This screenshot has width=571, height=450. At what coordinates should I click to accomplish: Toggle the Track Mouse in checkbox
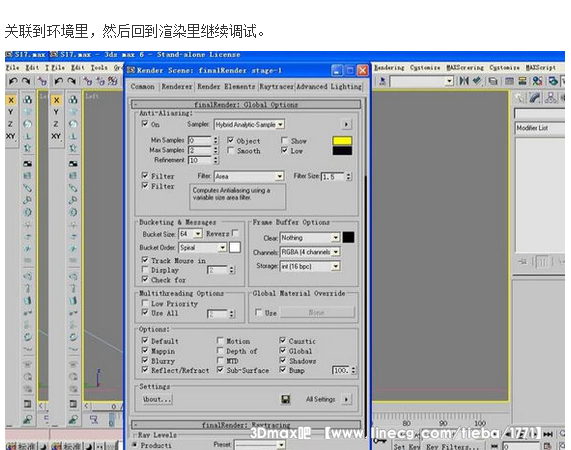(145, 260)
